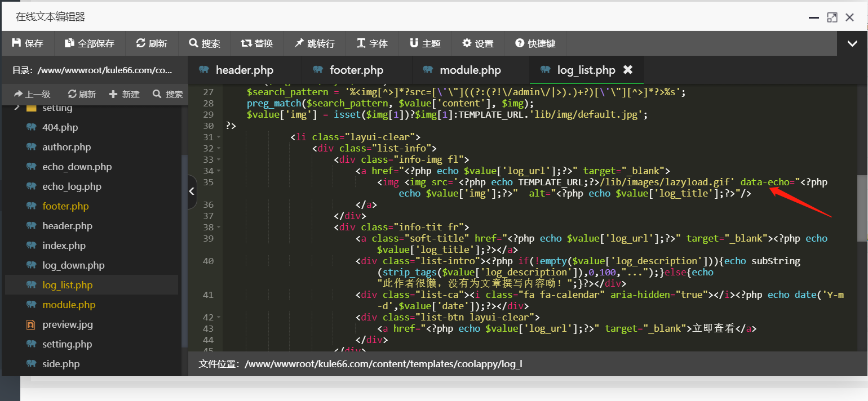The image size is (868, 401).
Task: Collapse code fold arrow at line 31
Action: pos(219,137)
